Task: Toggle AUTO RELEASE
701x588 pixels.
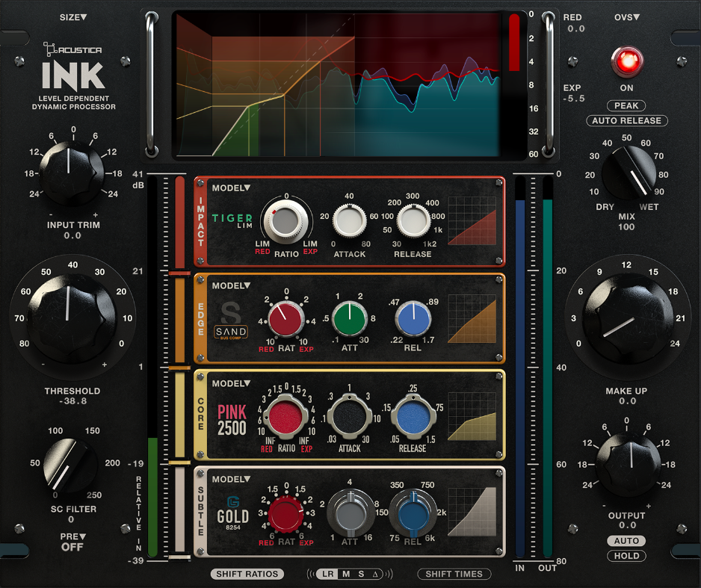Action: click(x=627, y=120)
